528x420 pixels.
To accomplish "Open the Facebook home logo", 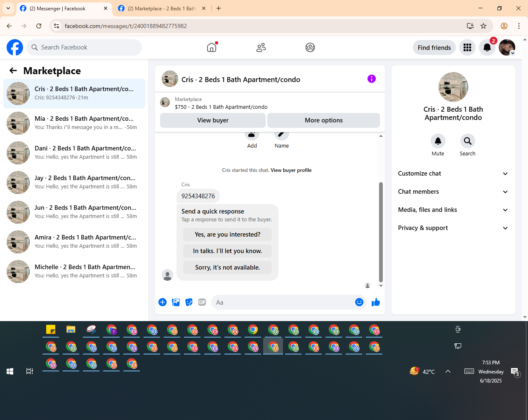I will [x=15, y=47].
